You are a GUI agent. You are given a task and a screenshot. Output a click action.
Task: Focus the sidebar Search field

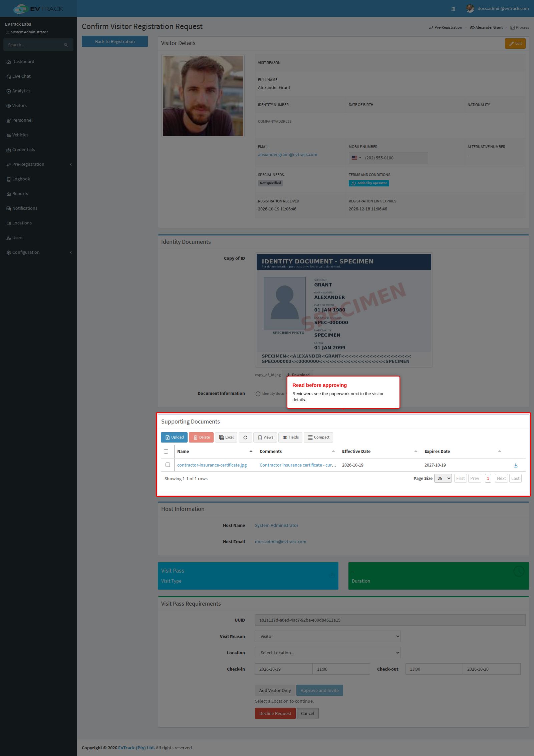(33, 45)
